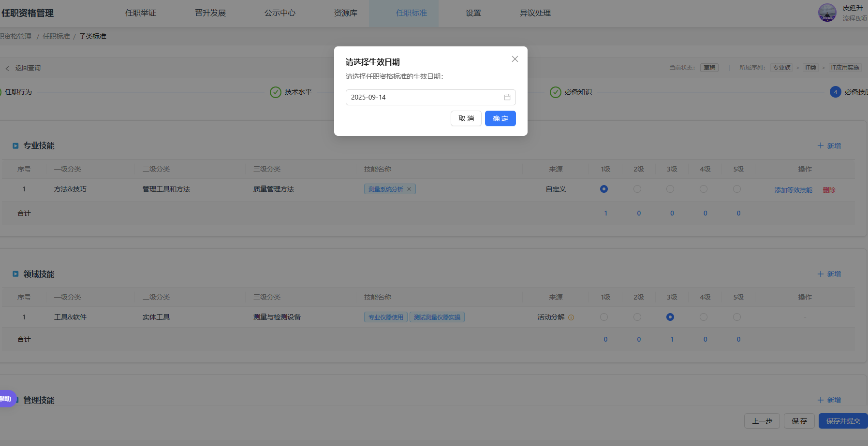
Task: Select 2级 radio for 质量管理方法 row
Action: pyautogui.click(x=637, y=189)
